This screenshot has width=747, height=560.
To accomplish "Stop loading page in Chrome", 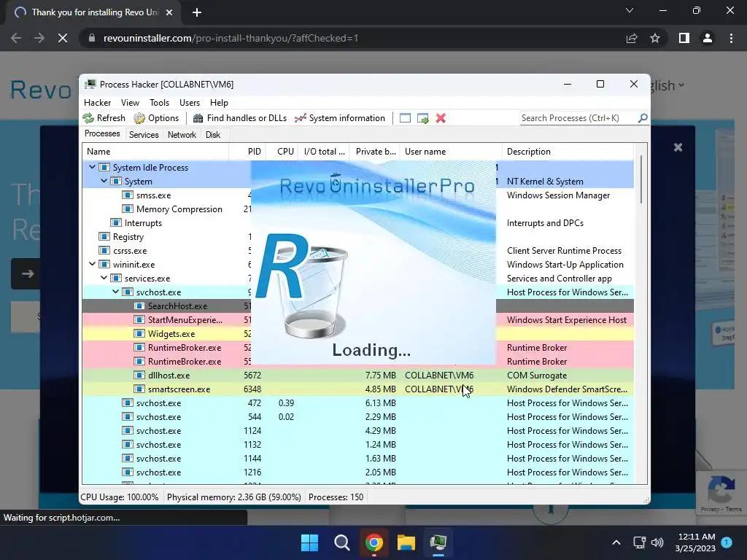I will coord(63,38).
